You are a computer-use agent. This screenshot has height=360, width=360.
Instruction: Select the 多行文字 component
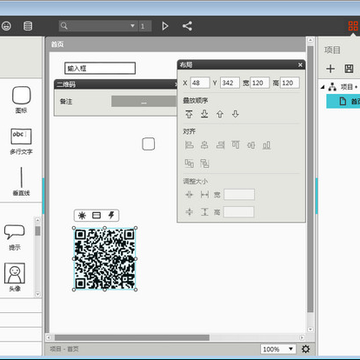pyautogui.click(x=21, y=142)
